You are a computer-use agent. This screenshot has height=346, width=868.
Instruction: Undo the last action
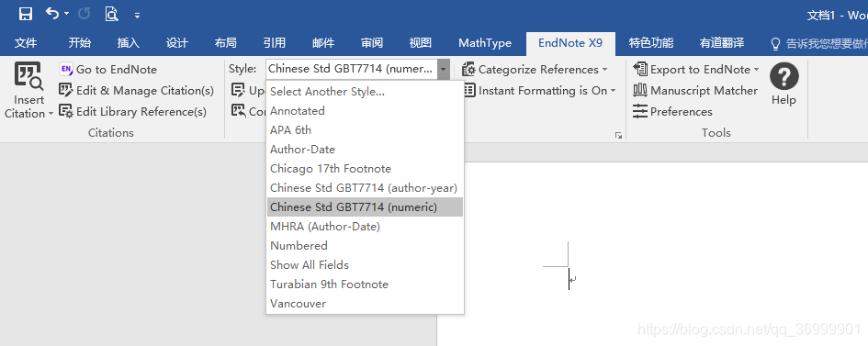[52, 13]
